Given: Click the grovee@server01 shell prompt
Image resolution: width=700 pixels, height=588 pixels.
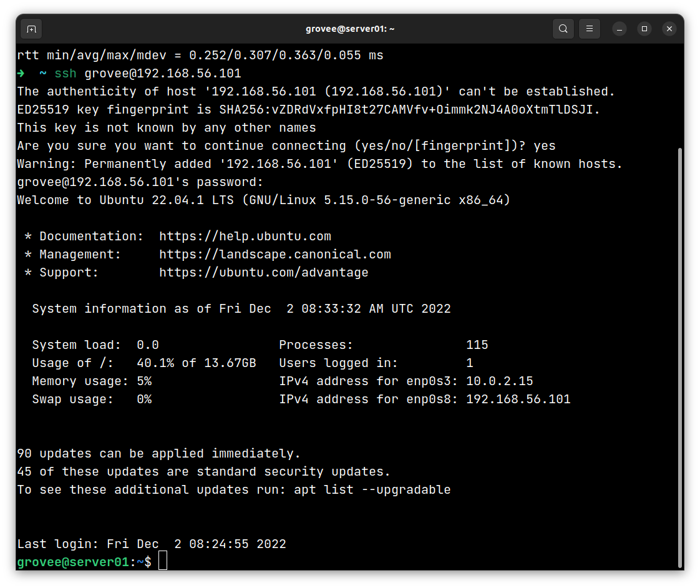Looking at the screenshot, I should [x=84, y=562].
